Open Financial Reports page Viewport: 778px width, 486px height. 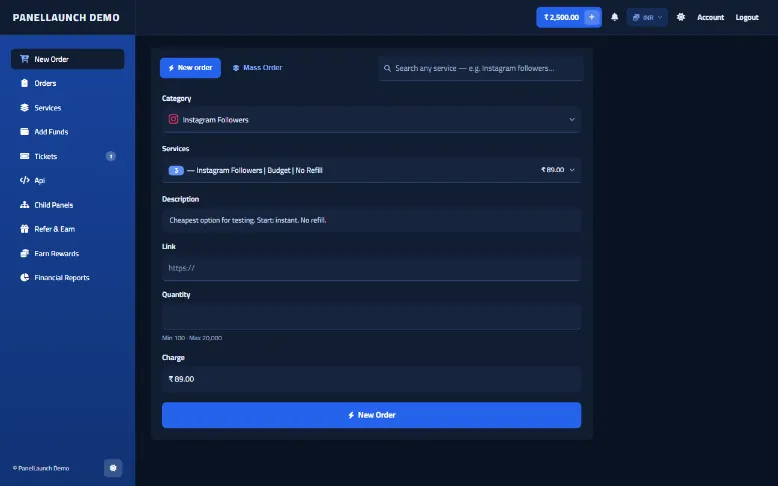point(67,278)
